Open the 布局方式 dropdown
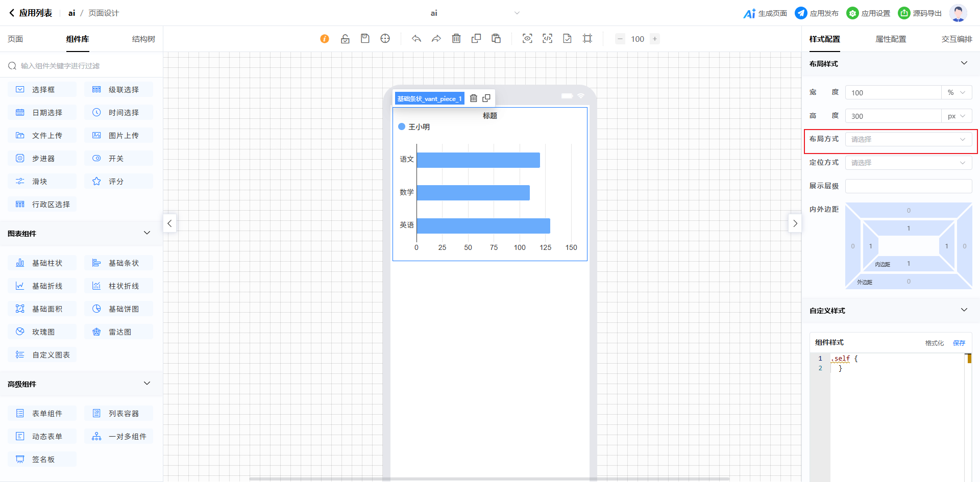 [908, 139]
